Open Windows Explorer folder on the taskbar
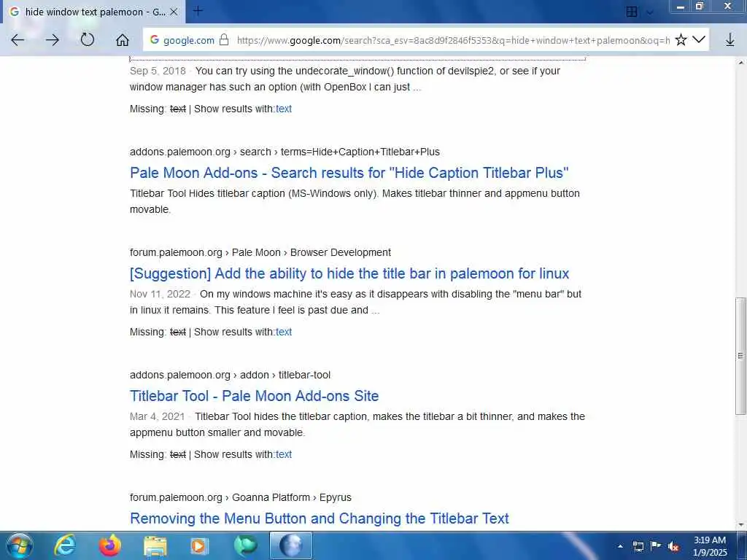The image size is (747, 560). pyautogui.click(x=155, y=546)
